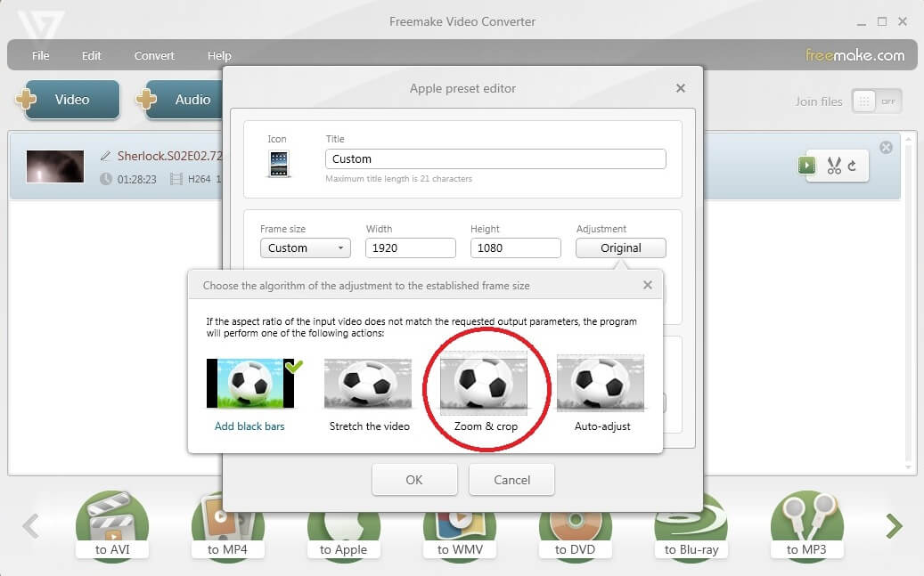Choose the to MP3 output format
Viewport: 924px width, 576px height.
(806, 526)
